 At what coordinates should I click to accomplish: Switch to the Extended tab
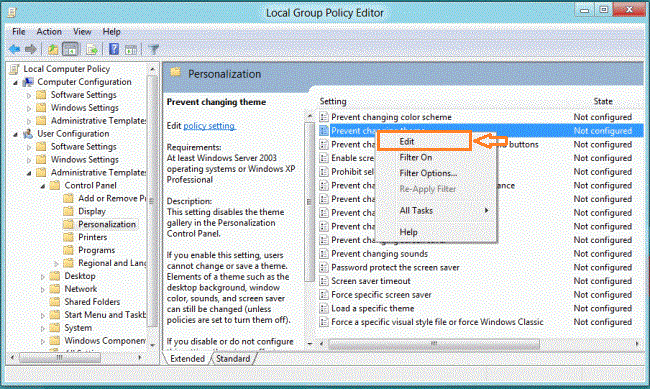pos(187,359)
